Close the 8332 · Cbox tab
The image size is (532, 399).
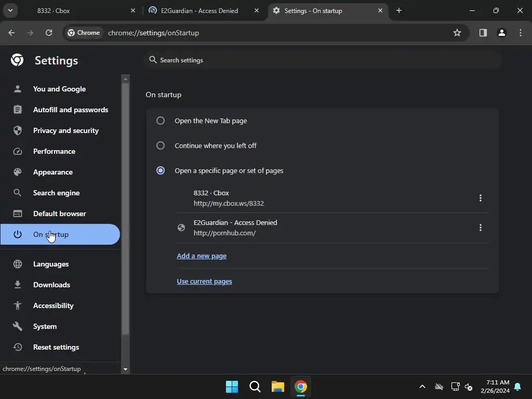pyautogui.click(x=133, y=10)
